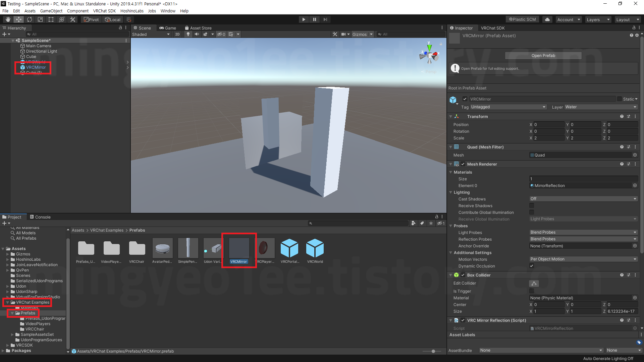644x362 pixels.
Task: Open the Layer dropdown showing Water
Action: click(600, 107)
